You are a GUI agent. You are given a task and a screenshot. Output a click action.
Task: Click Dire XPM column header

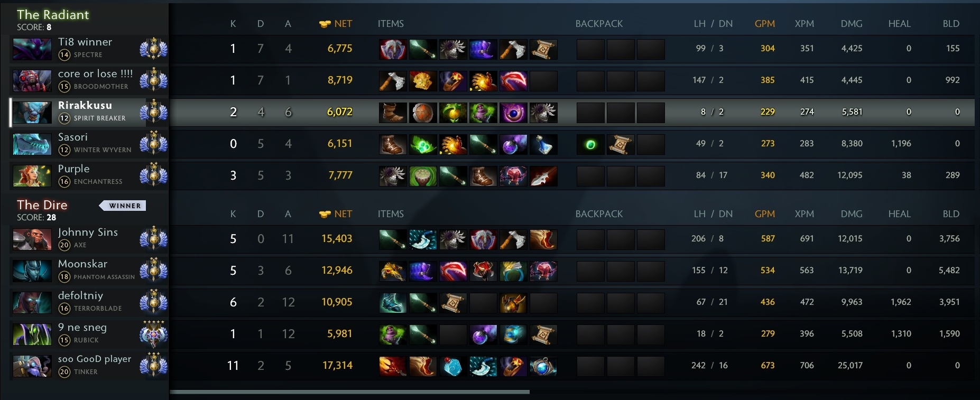pos(804,214)
